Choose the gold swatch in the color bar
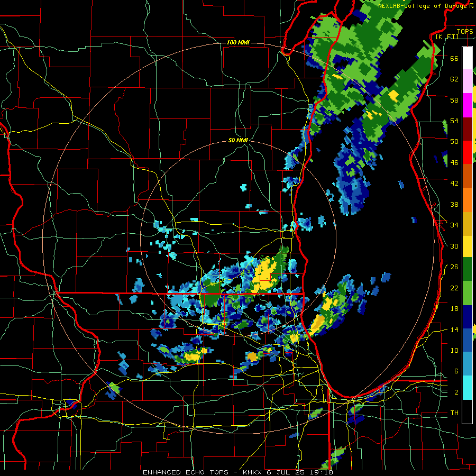Viewport: 476px width, 476px height. (467, 224)
